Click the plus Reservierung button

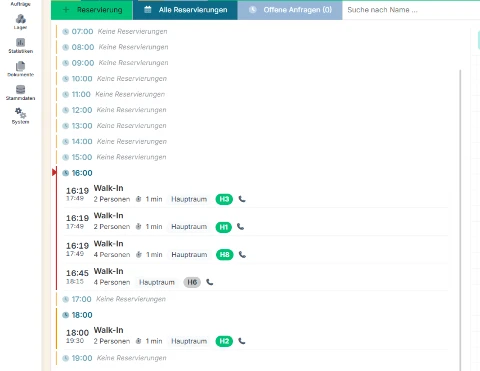[92, 10]
